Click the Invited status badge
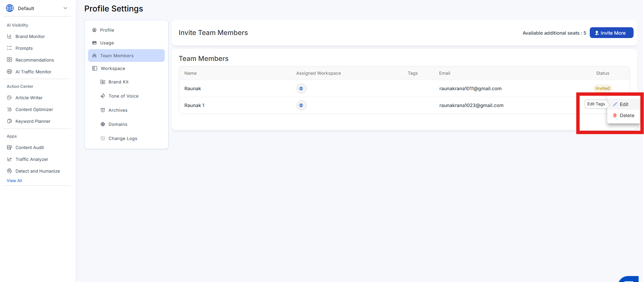 click(602, 89)
